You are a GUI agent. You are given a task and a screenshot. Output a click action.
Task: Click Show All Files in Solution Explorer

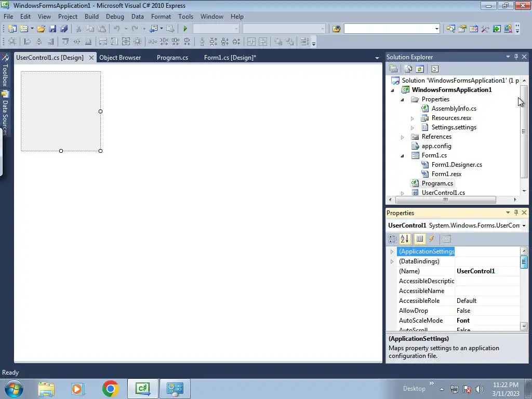tap(408, 69)
